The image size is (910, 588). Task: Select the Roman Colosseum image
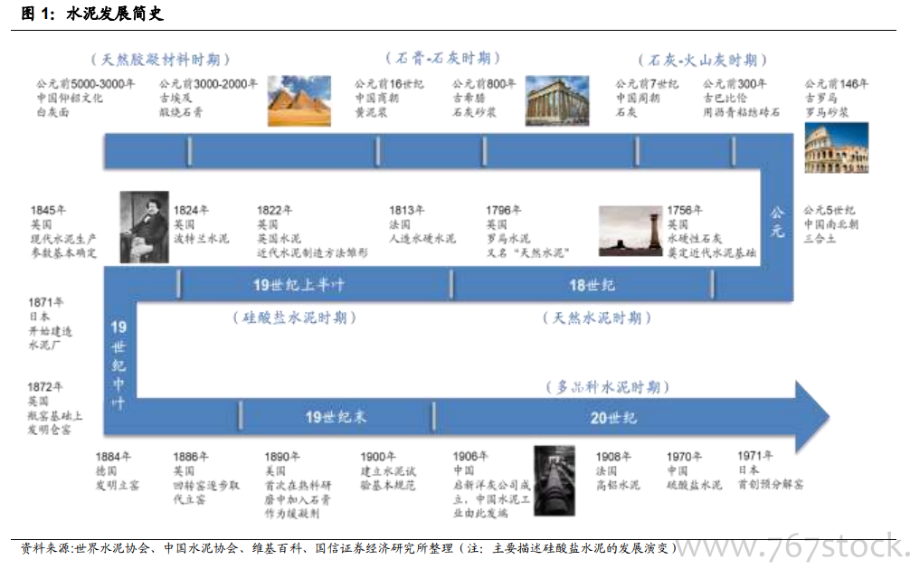pos(836,147)
